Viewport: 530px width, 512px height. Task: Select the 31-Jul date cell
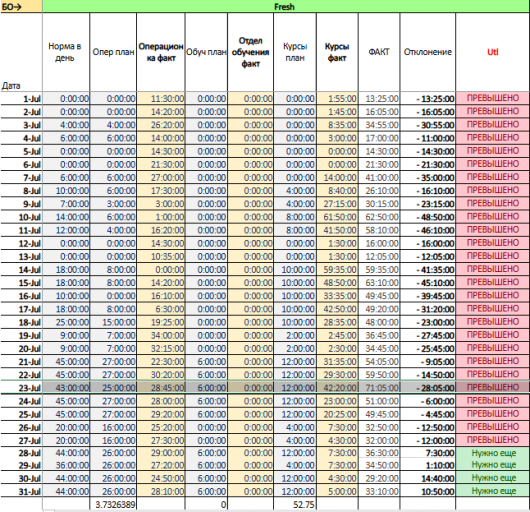(x=21, y=491)
